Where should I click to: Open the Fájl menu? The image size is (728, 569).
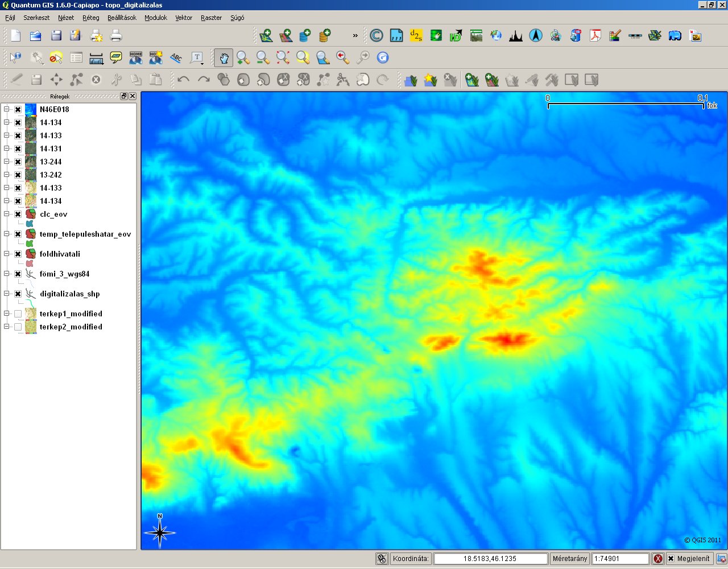[10, 18]
